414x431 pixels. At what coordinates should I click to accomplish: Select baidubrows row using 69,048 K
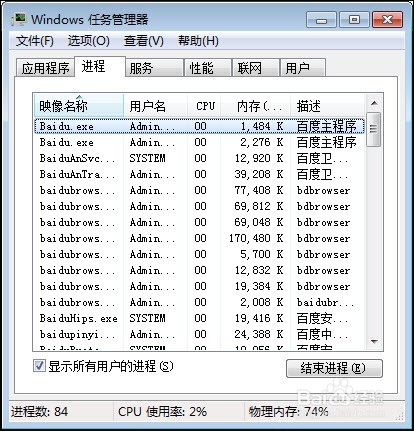click(x=199, y=222)
